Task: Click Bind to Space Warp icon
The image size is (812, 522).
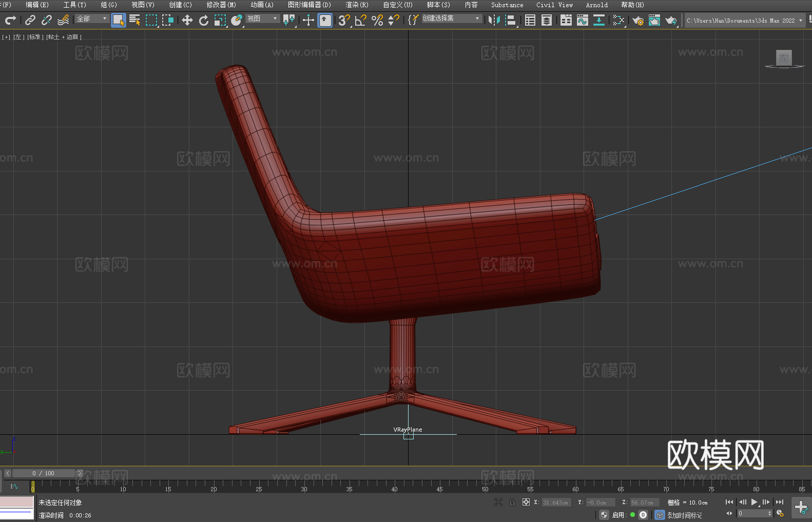Action: point(63,20)
